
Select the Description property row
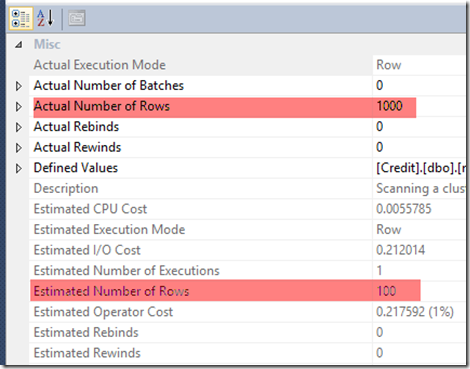point(247,189)
